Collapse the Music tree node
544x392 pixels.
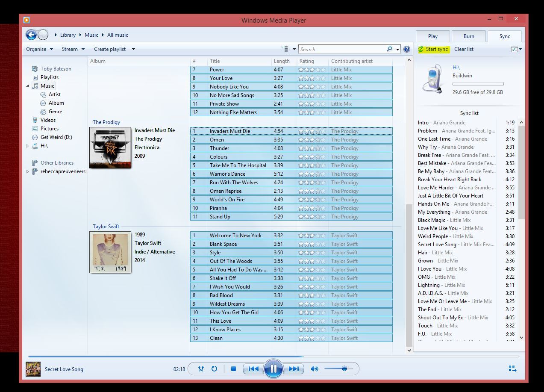[x=28, y=86]
